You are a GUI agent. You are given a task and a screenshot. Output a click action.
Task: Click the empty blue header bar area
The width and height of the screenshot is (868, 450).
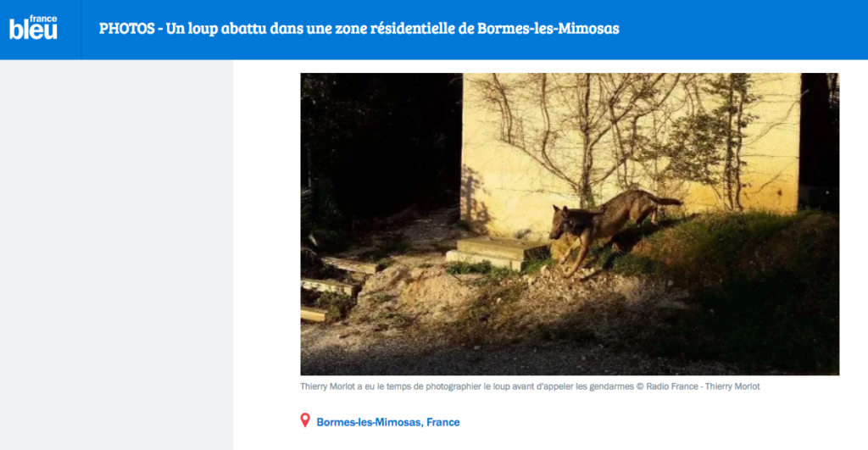click(742, 30)
